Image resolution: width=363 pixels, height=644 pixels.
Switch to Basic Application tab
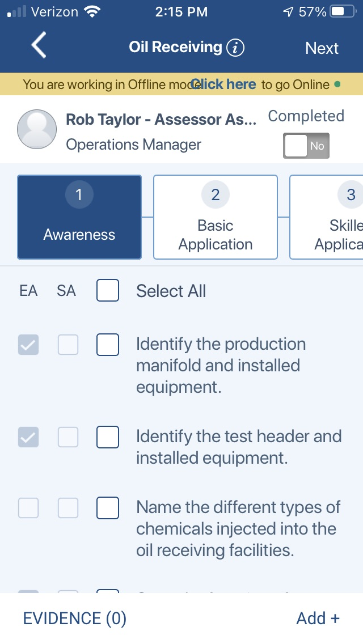point(216,217)
